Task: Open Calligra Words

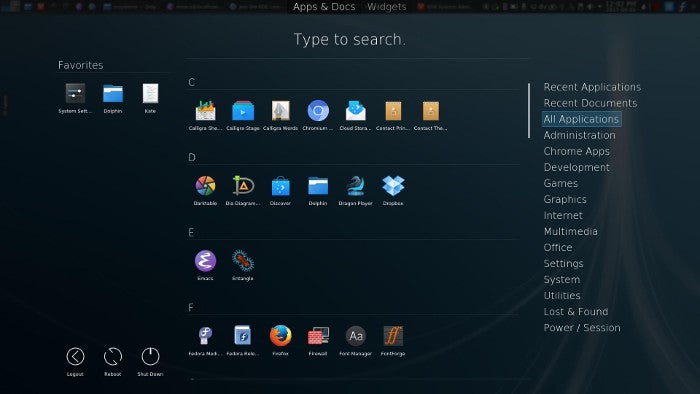Action: pos(280,115)
